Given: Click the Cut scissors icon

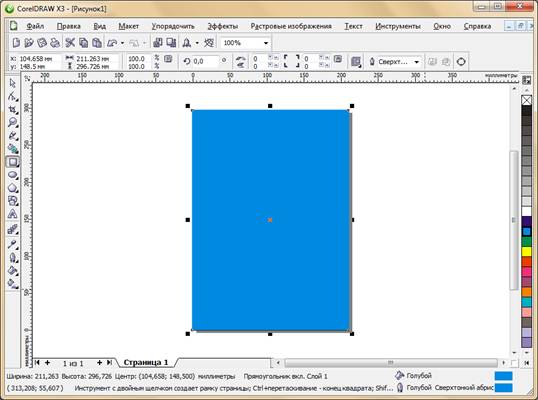Looking at the screenshot, I should coord(70,43).
